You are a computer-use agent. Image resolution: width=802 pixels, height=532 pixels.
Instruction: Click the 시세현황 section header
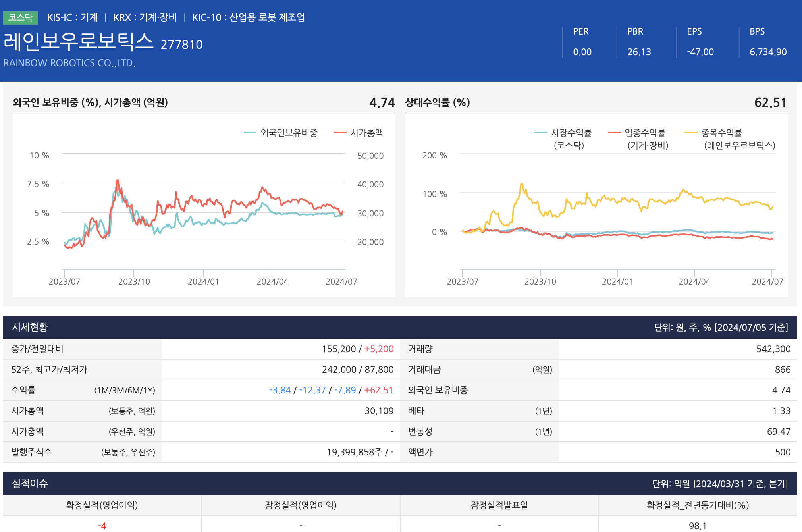coord(30,327)
